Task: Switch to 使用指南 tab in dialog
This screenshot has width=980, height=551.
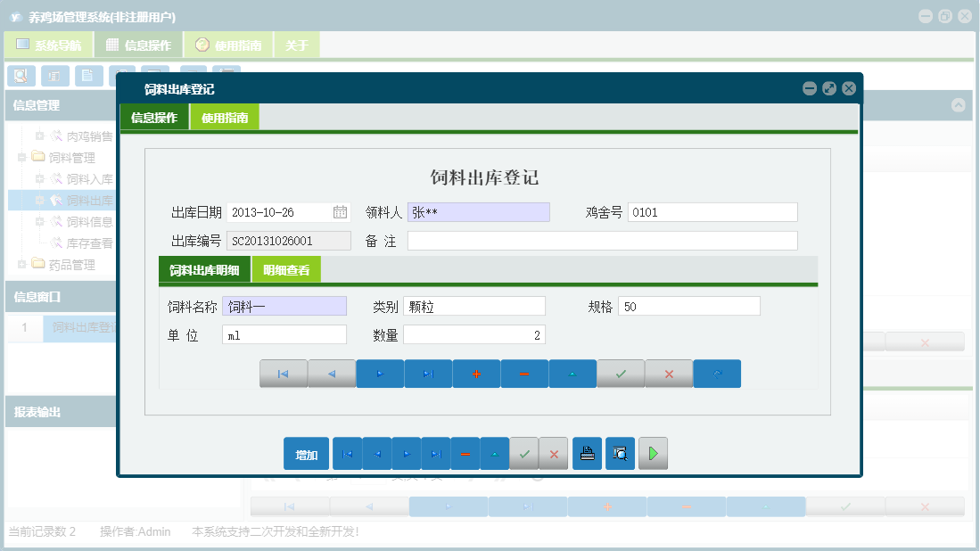Action: (225, 118)
